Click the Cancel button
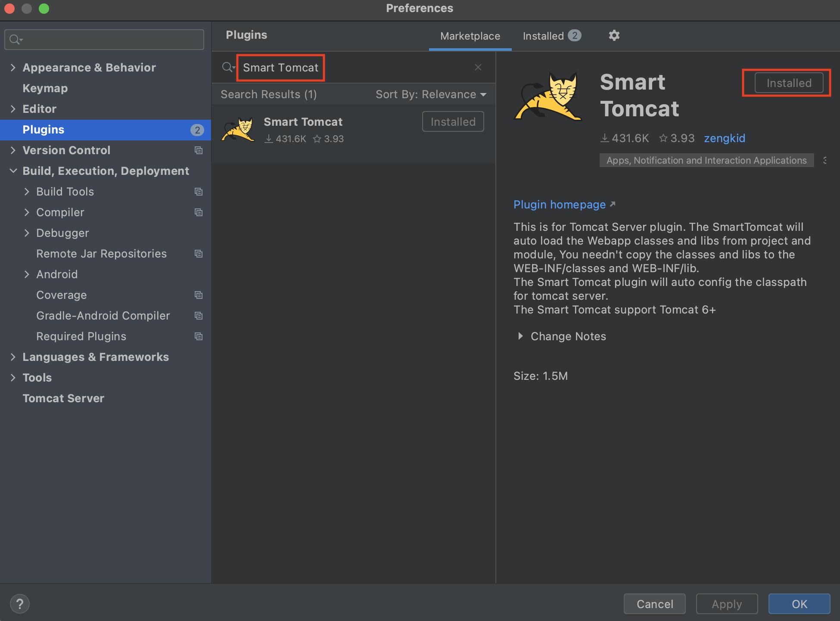Viewport: 840px width, 621px height. [654, 604]
